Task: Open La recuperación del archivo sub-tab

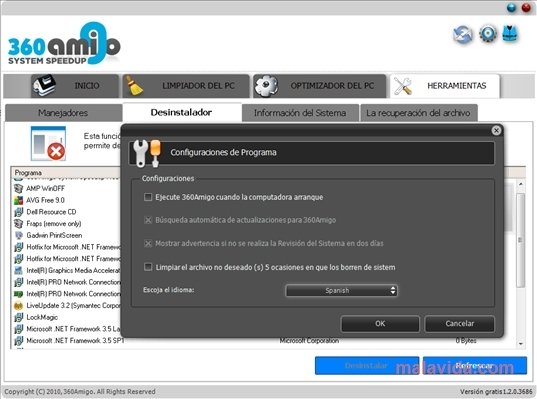Action: (419, 113)
